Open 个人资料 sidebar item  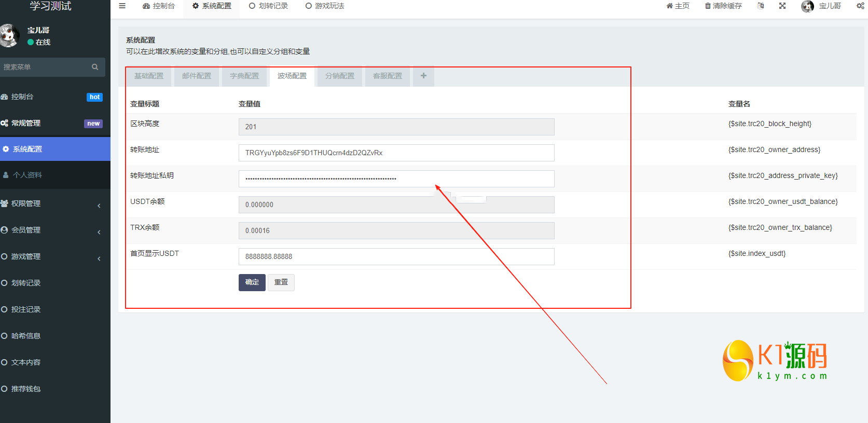coord(55,175)
